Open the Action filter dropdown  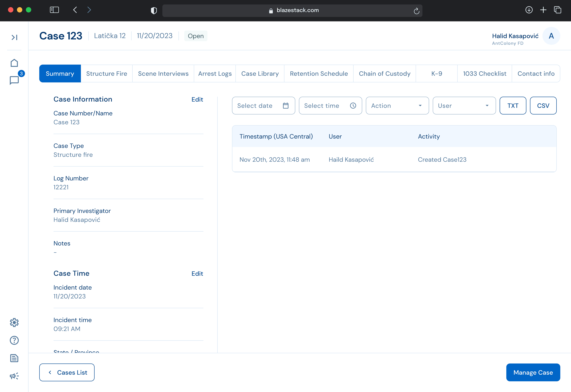coord(397,106)
